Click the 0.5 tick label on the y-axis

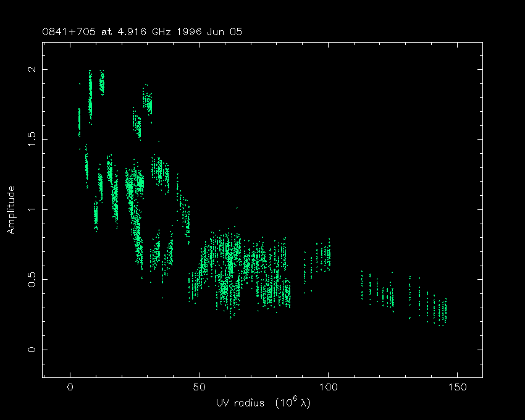click(x=28, y=280)
